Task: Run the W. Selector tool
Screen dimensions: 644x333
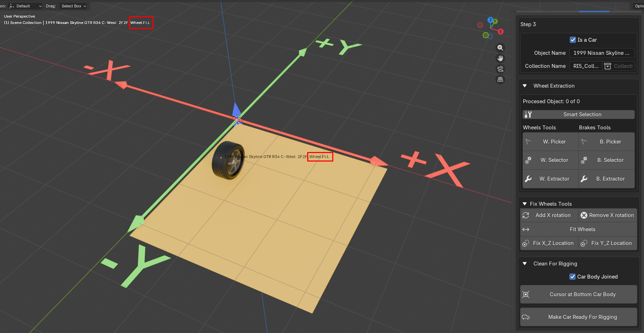Action: coord(550,160)
